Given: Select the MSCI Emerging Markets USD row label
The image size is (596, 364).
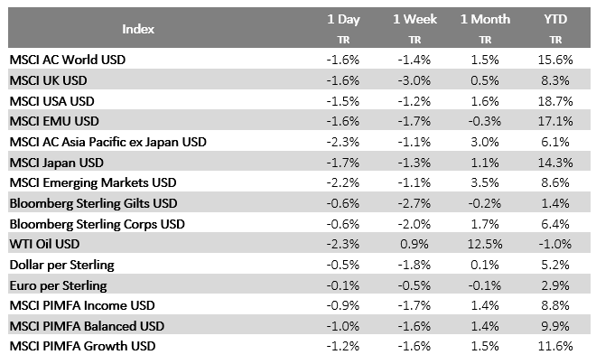Looking at the screenshot, I should point(92,182).
